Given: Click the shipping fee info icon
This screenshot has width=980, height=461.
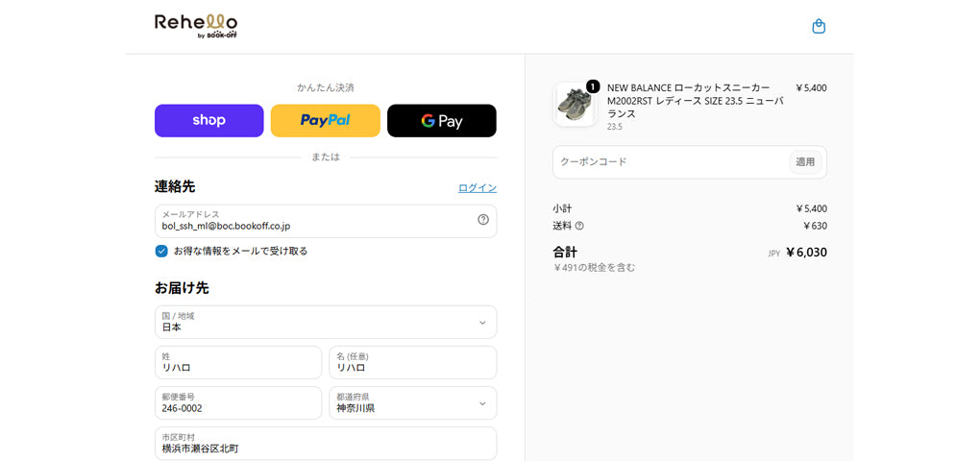Looking at the screenshot, I should (x=579, y=226).
